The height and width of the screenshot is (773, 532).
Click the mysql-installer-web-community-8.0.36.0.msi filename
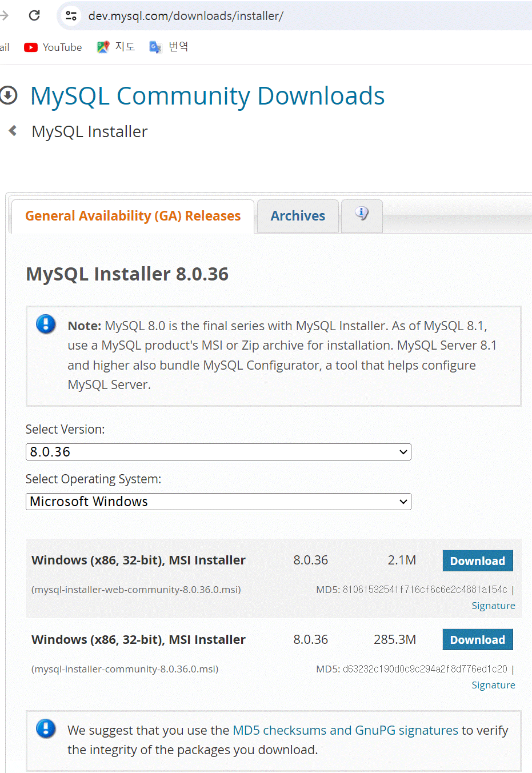click(x=136, y=590)
